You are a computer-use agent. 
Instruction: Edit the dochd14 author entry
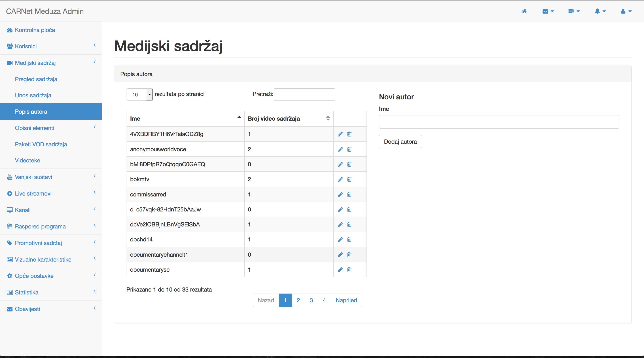coord(340,239)
